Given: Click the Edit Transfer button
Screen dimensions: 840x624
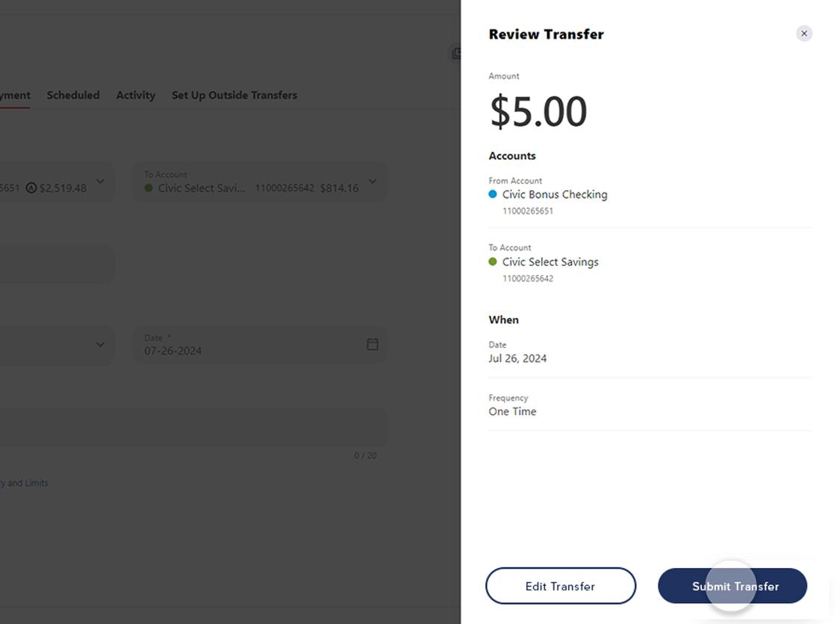Looking at the screenshot, I should tap(560, 586).
